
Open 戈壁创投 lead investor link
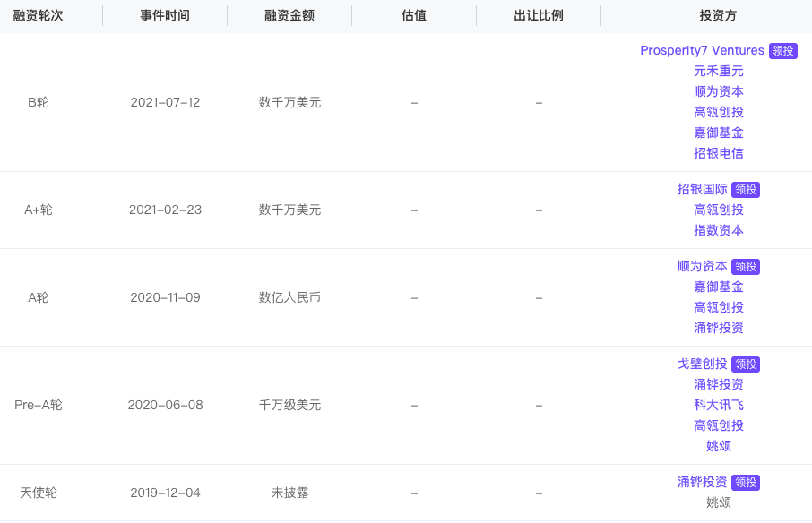(x=703, y=364)
